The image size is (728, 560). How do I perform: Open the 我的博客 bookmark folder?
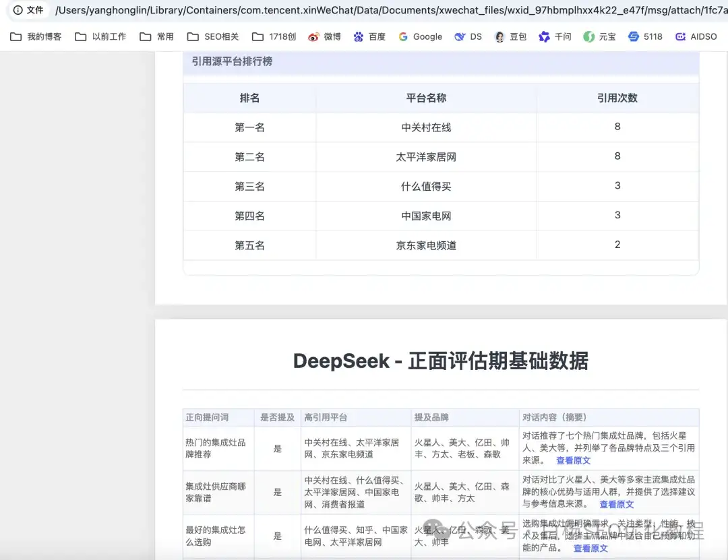pos(36,36)
